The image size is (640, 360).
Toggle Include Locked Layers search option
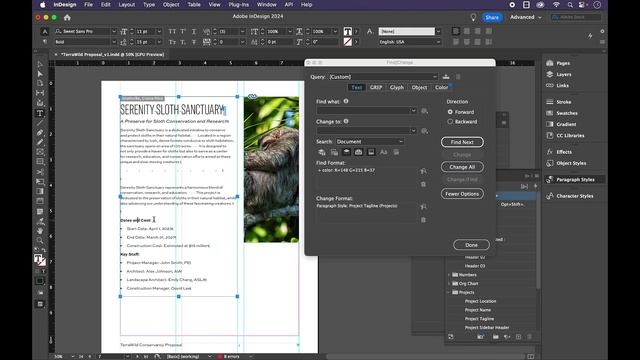pyautogui.click(x=322, y=152)
